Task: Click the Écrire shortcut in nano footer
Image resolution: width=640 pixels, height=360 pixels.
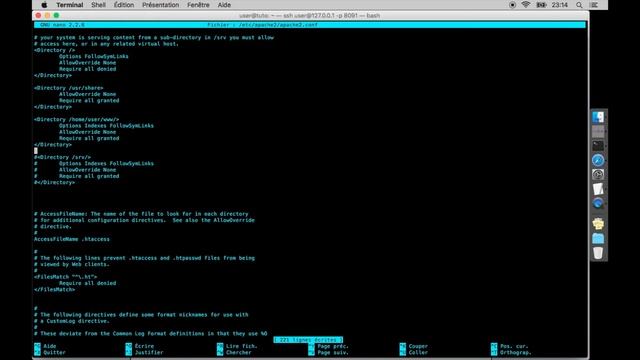Action: click(x=140, y=346)
